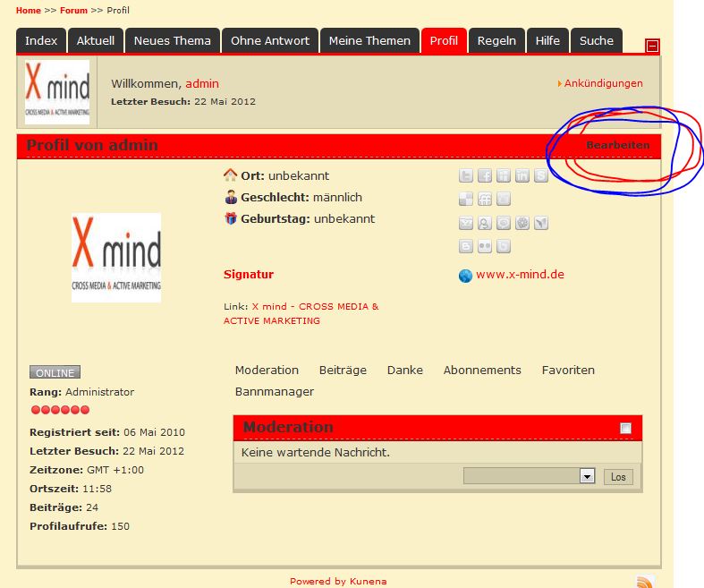This screenshot has height=588, width=704.
Task: Click the Twitter social profile icon
Action: point(466,176)
